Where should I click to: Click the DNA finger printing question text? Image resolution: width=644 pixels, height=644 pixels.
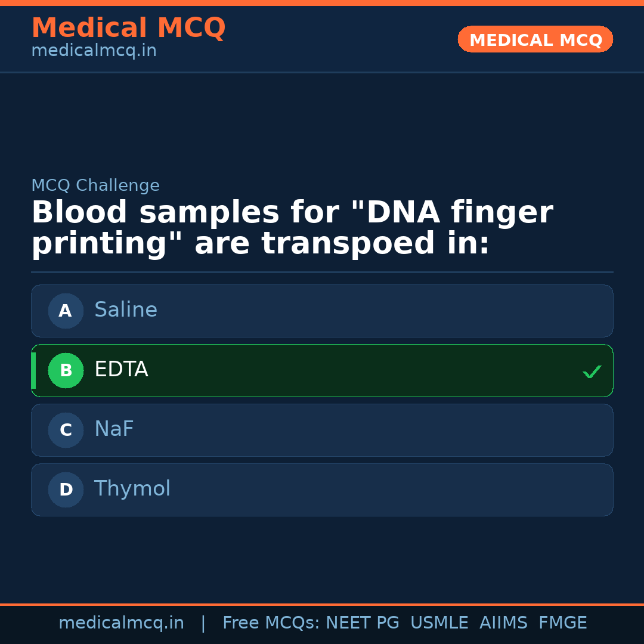pyautogui.click(x=292, y=228)
